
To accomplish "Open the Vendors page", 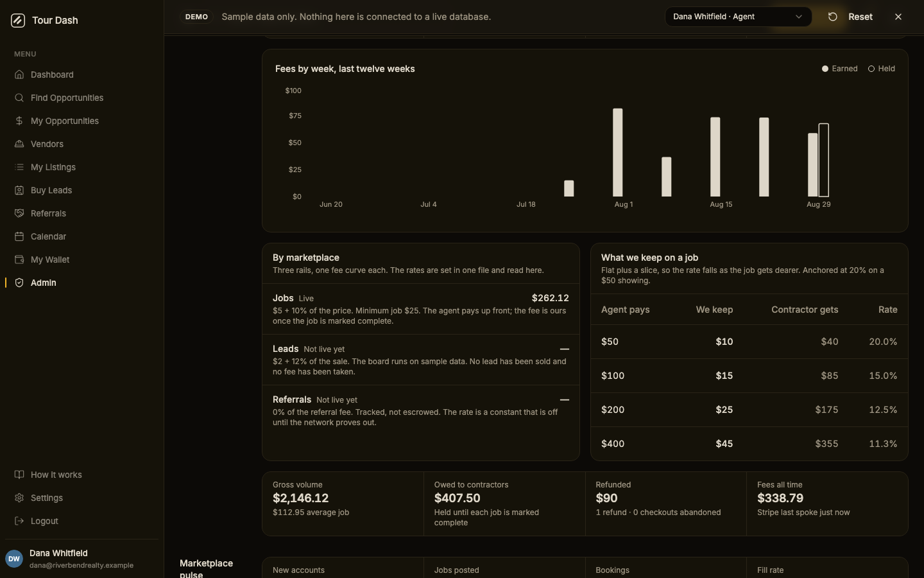I will point(47,144).
